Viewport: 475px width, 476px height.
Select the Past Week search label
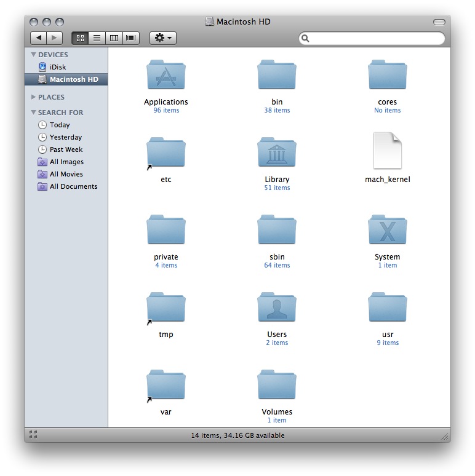point(66,149)
